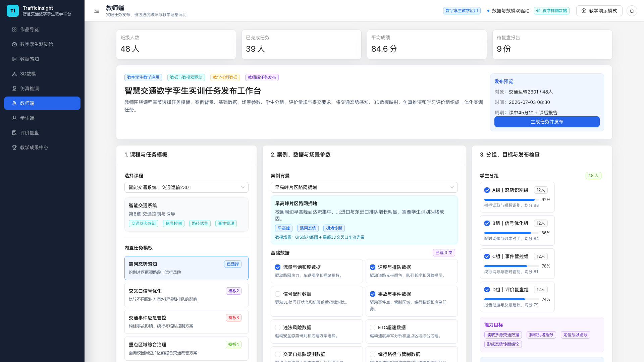644x362 pixels.
Task: Click D组 74% progress bar
Action: coord(512,299)
